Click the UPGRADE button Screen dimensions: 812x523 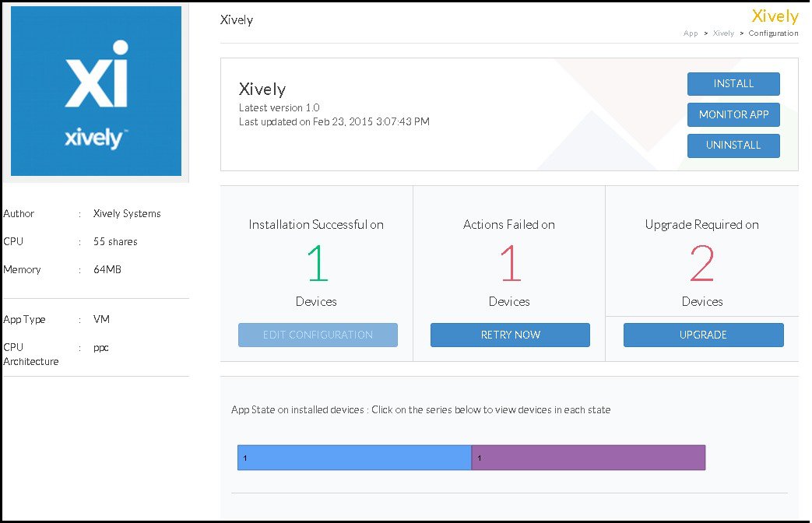point(703,335)
